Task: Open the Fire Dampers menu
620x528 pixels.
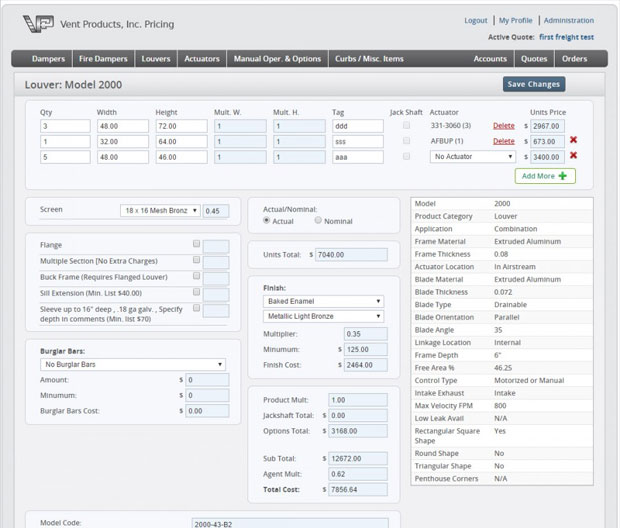Action: click(105, 59)
